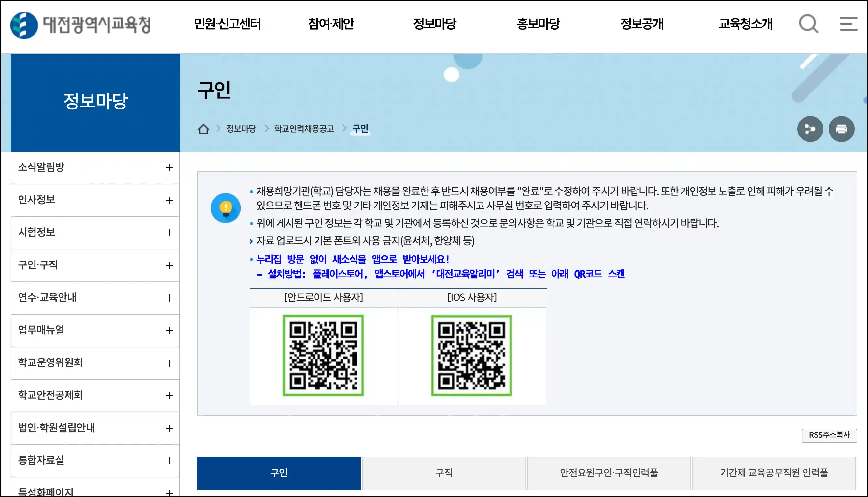Expand 학교안전공제회 plus icon
Image resolution: width=868 pixels, height=497 pixels.
(169, 396)
